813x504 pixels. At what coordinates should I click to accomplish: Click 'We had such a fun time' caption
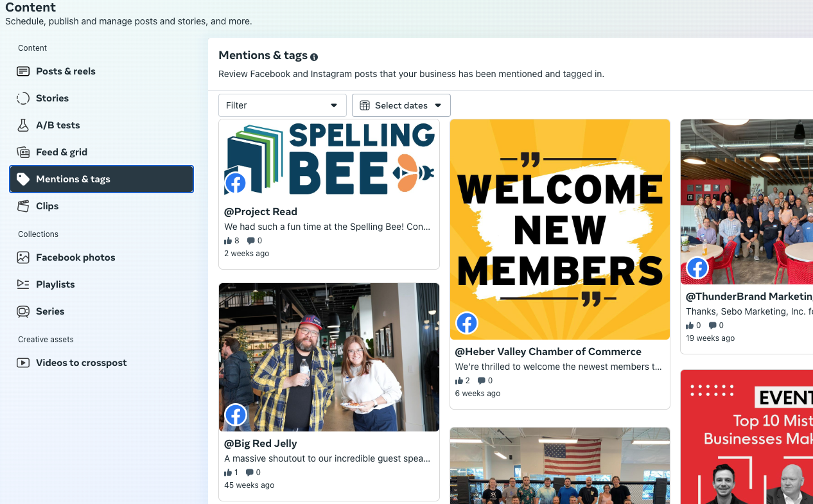[328, 227]
